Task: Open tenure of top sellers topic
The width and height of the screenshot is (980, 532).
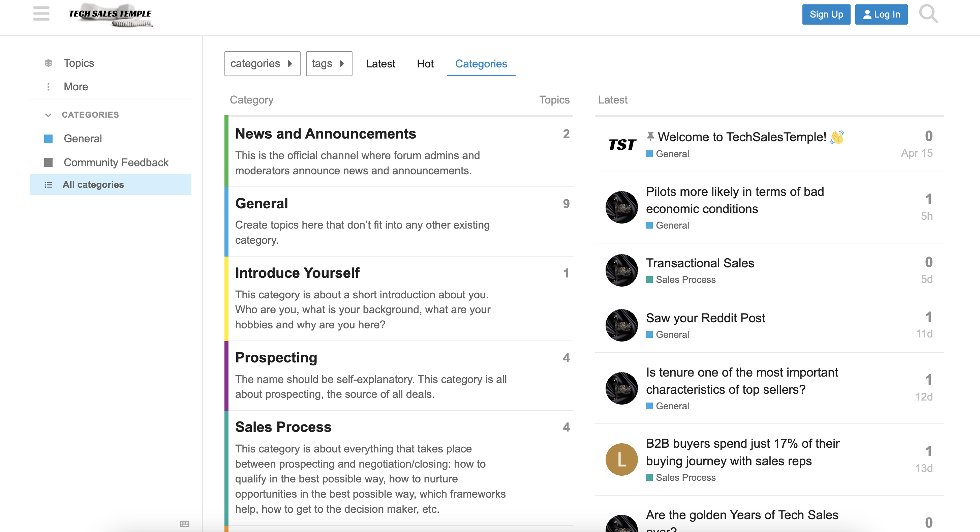Action: pyautogui.click(x=742, y=381)
